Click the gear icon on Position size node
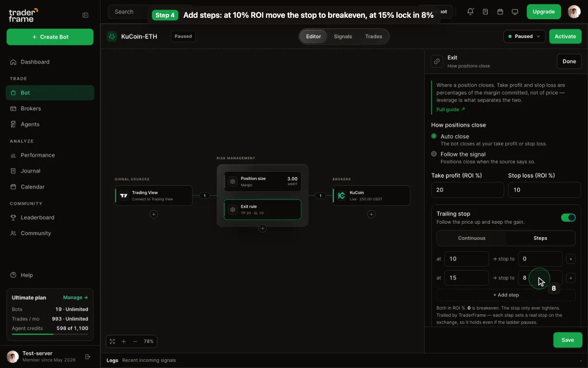 pyautogui.click(x=233, y=181)
